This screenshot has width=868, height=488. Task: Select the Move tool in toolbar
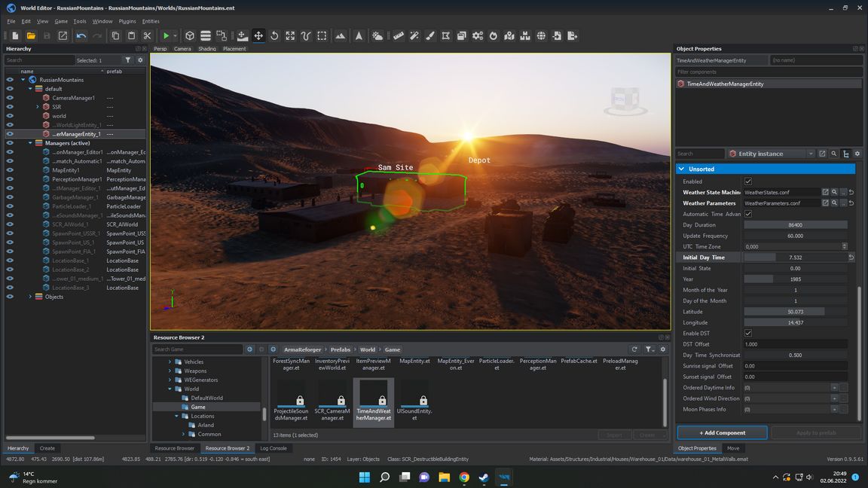[258, 35]
